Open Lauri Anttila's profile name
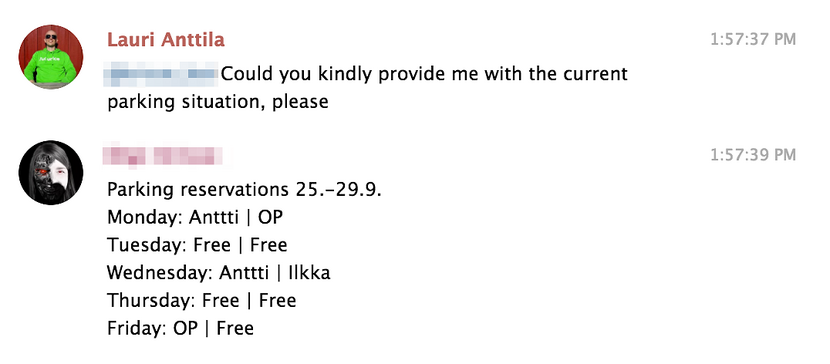This screenshot has width=830, height=364. point(166,40)
